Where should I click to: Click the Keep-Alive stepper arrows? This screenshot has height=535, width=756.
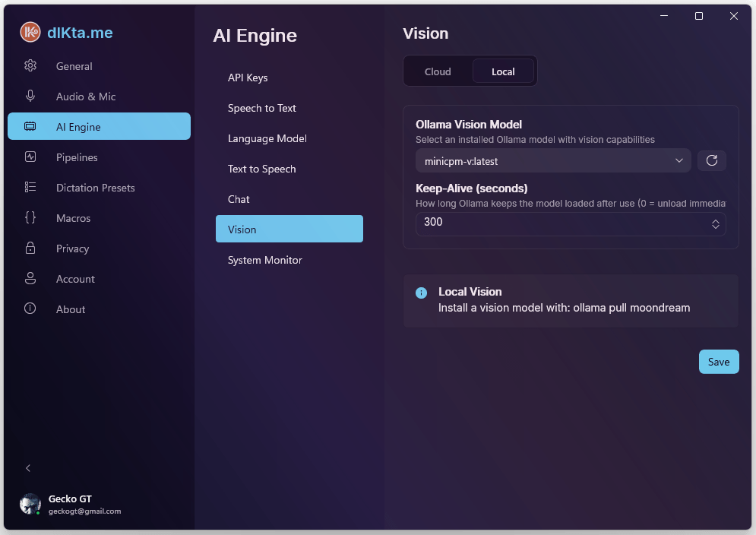[716, 224]
